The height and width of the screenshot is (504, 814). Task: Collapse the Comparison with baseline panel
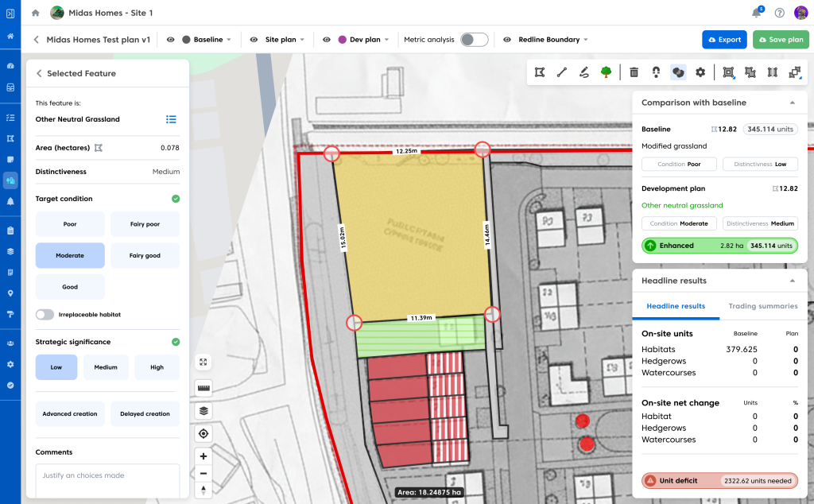click(x=792, y=103)
